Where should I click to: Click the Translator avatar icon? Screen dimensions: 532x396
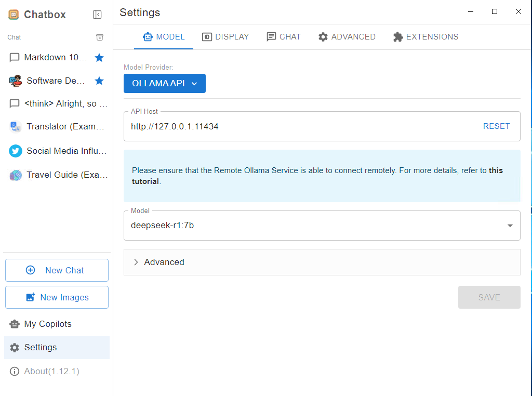(15, 127)
